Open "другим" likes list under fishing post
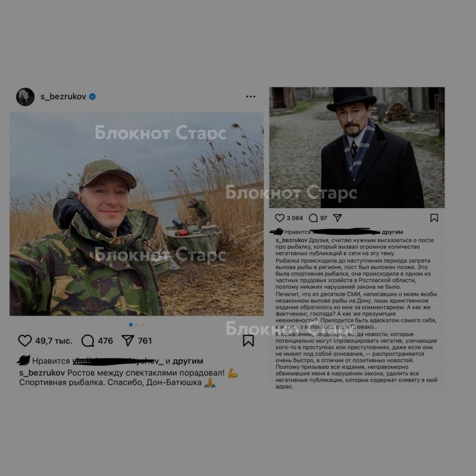Viewport: 476px width, 476px height. tap(188, 361)
